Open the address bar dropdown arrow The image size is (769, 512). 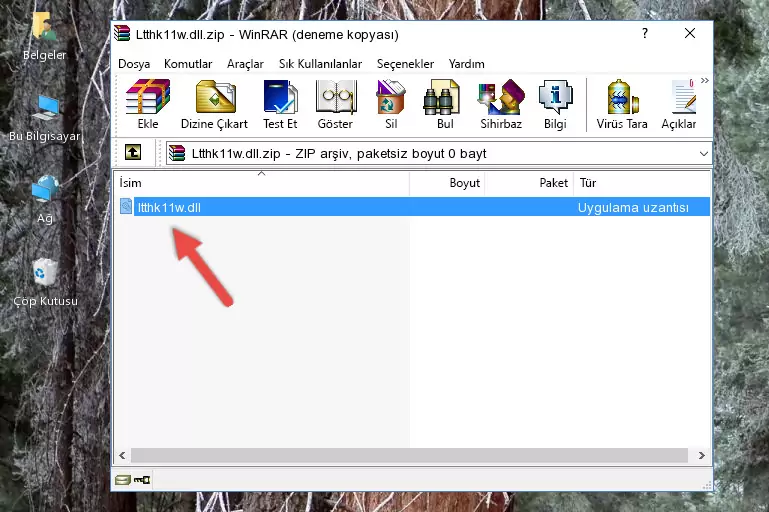tap(704, 154)
